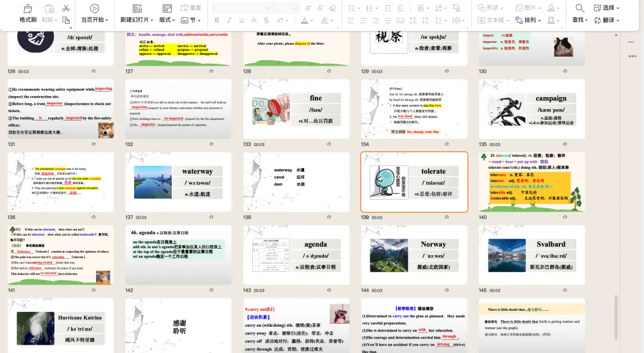Select slide 145 thumbnail 'Svalbard'
Image resolution: width=644 pixels, height=353 pixels.
(x=531, y=255)
